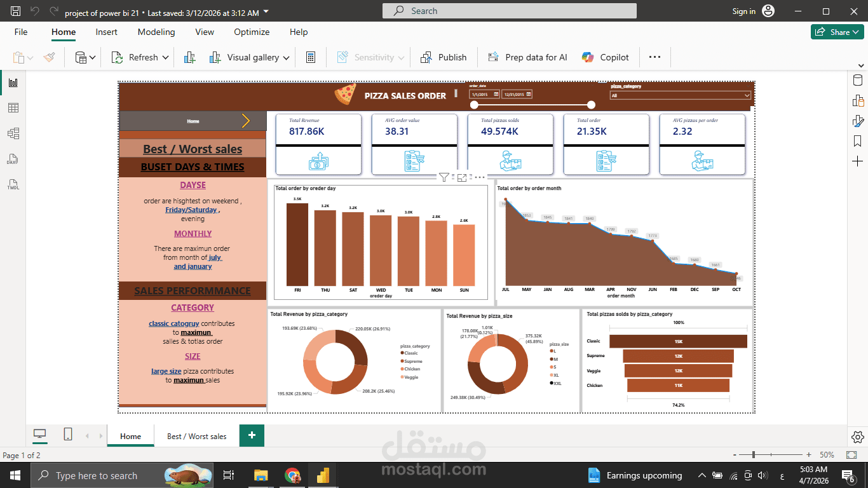Viewport: 868px width, 488px height.
Task: Insert a New visual from ribbon
Action: tap(189, 57)
